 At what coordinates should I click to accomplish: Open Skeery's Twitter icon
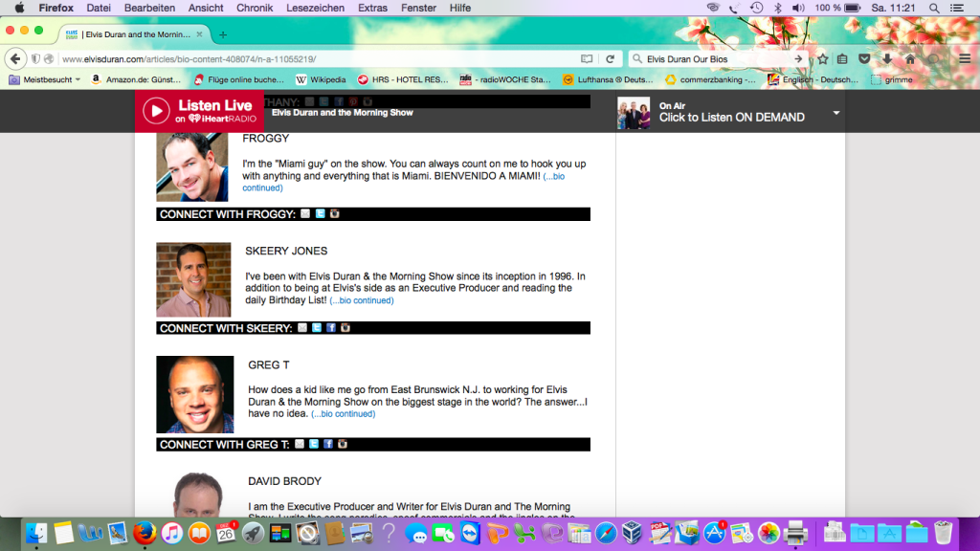click(317, 327)
